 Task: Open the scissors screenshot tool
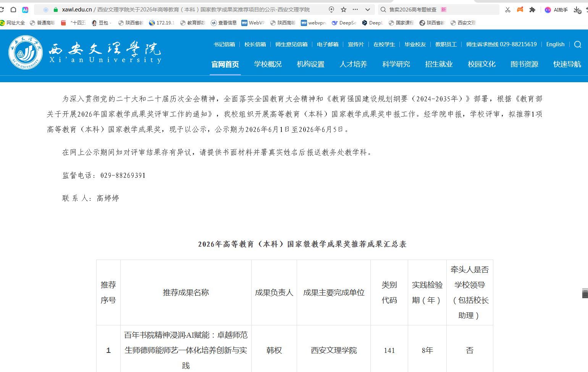tap(508, 10)
